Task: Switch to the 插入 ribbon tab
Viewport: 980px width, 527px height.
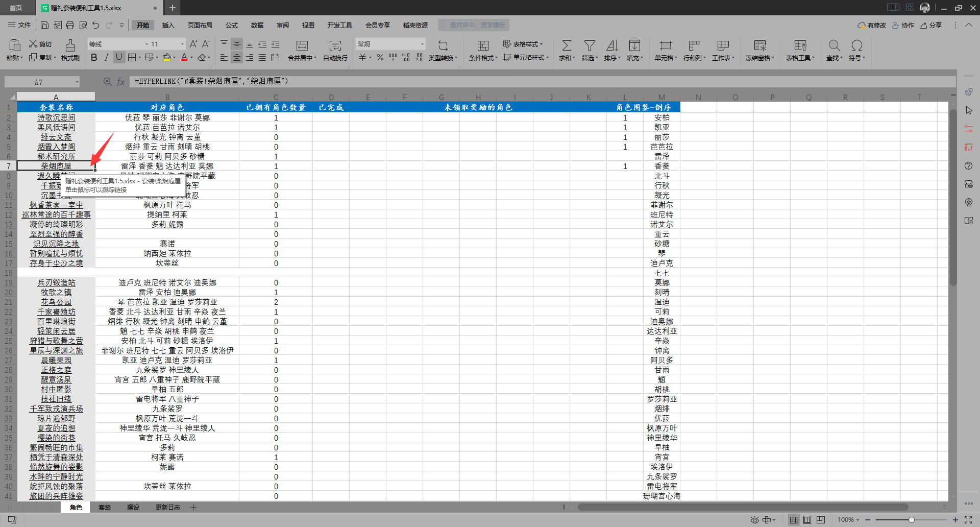Action: [168, 25]
